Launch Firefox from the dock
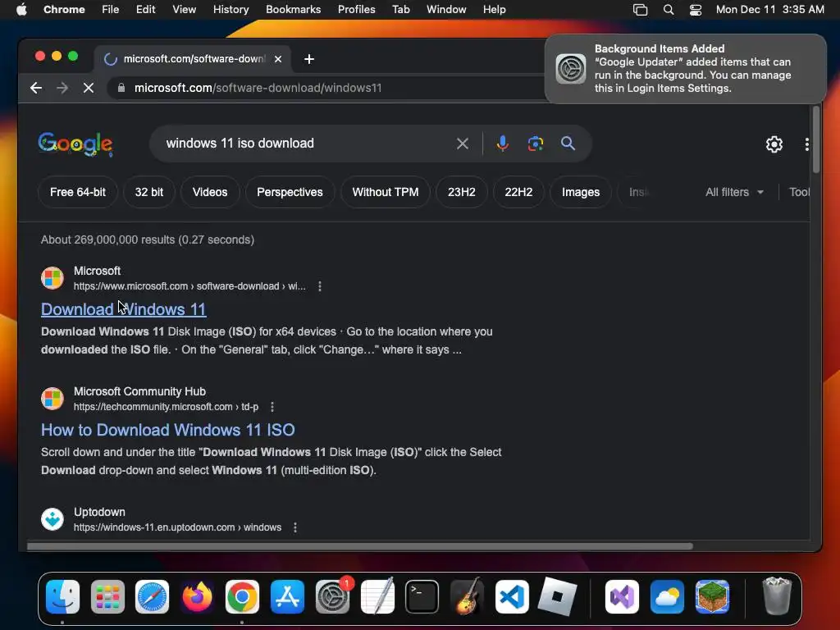Image resolution: width=840 pixels, height=630 pixels. [197, 597]
